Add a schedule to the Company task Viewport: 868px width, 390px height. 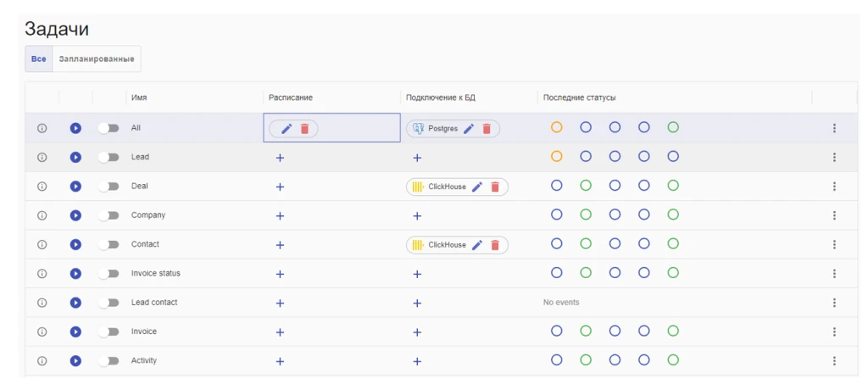pyautogui.click(x=280, y=215)
